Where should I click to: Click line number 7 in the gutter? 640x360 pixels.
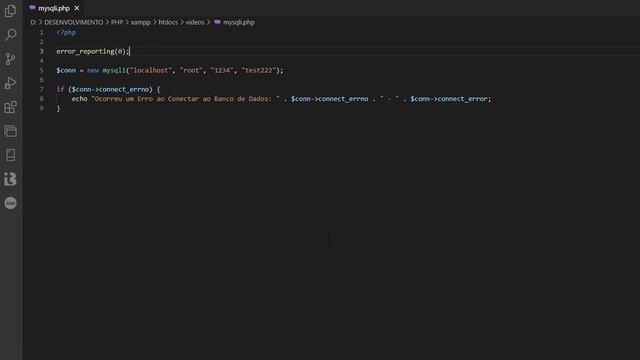click(x=42, y=89)
